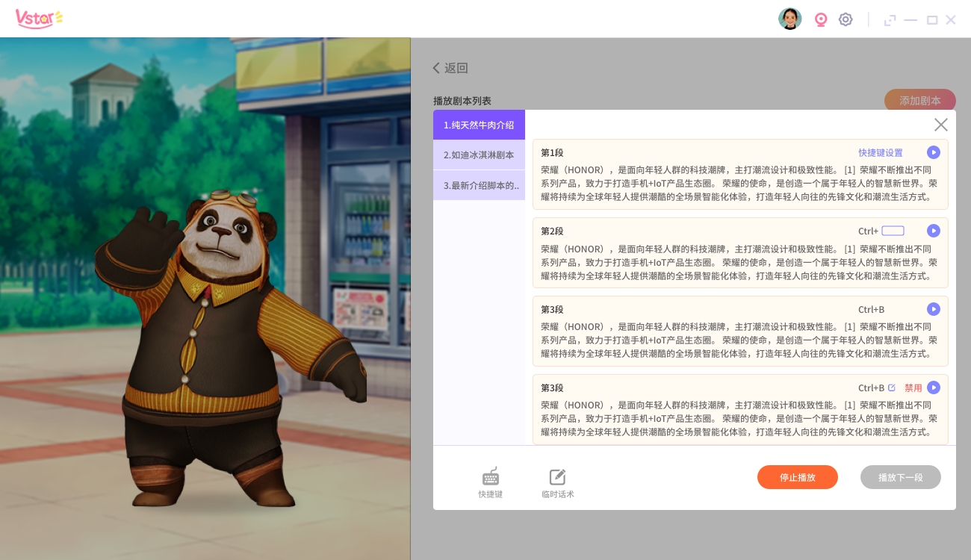Screen dimensions: 971x560
Task: Close the script playback dialog
Action: pyautogui.click(x=941, y=125)
